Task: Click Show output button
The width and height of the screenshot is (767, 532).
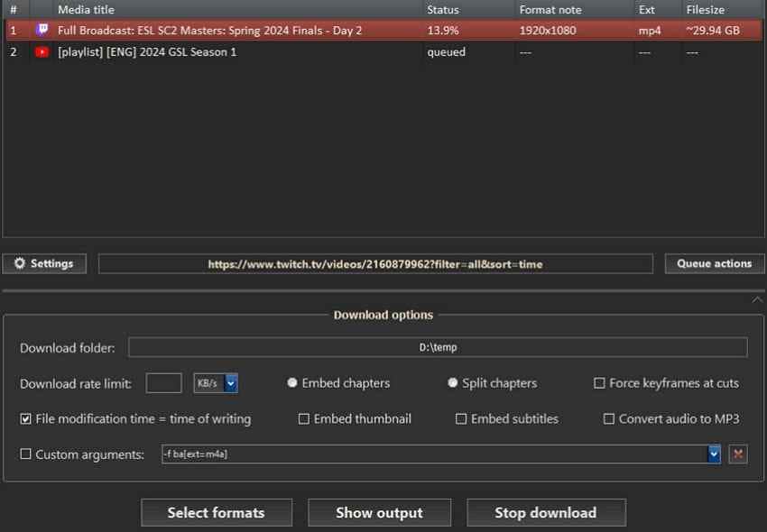Action: click(x=379, y=512)
